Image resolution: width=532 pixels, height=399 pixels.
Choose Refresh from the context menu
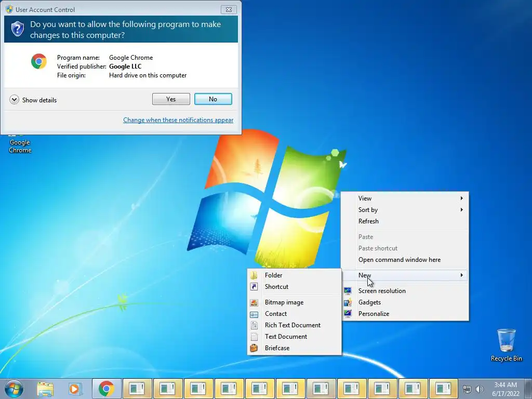405,221
